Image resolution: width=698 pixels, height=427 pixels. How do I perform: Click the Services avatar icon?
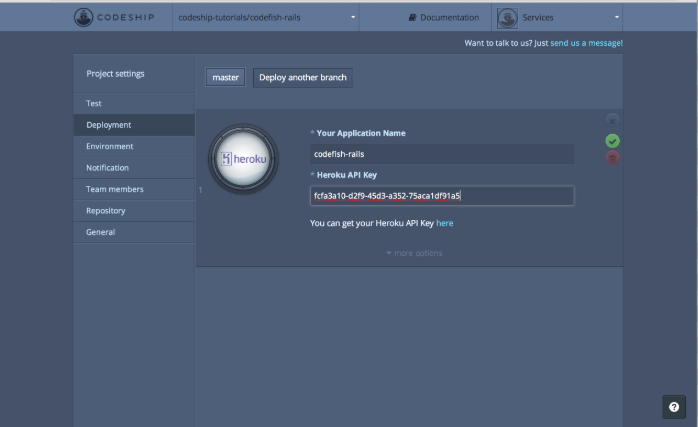(x=507, y=18)
